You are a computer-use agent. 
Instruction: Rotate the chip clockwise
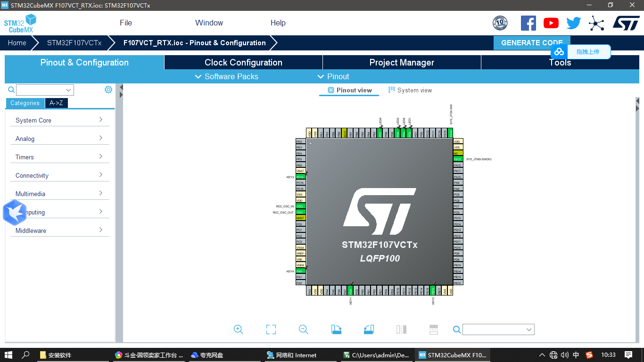[x=336, y=329]
